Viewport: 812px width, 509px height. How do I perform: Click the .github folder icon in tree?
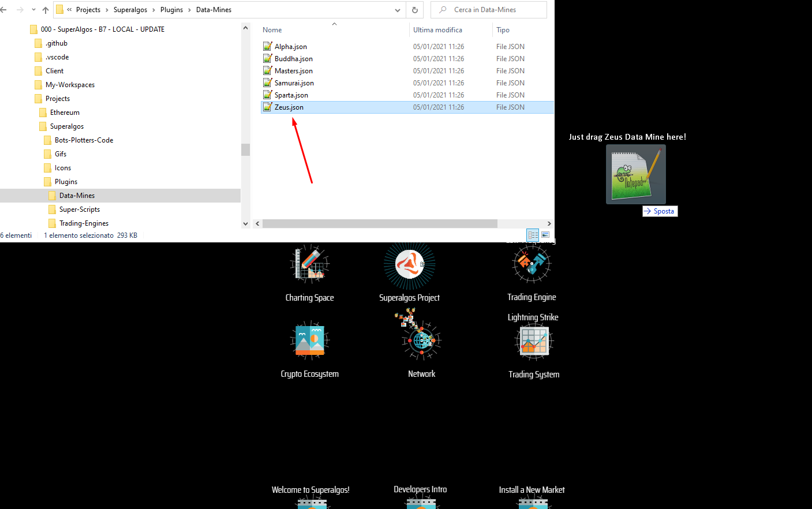(38, 43)
